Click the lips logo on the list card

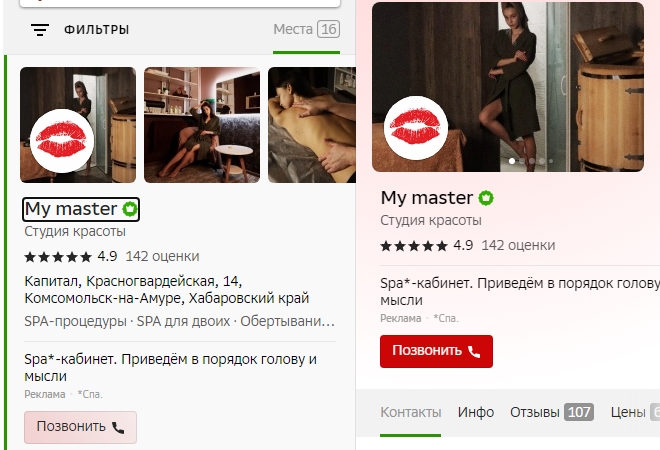click(65, 142)
